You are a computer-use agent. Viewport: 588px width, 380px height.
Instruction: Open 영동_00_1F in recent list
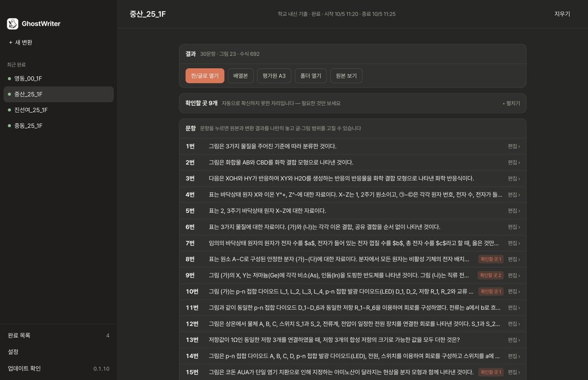point(58,79)
